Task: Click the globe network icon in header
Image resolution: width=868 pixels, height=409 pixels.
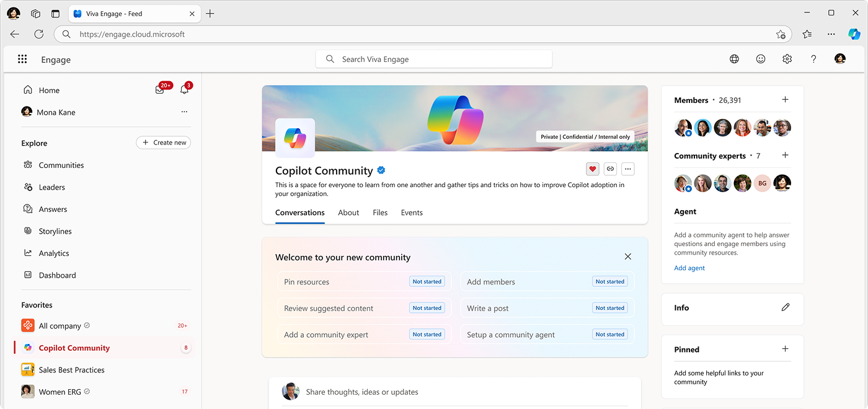Action: click(734, 59)
